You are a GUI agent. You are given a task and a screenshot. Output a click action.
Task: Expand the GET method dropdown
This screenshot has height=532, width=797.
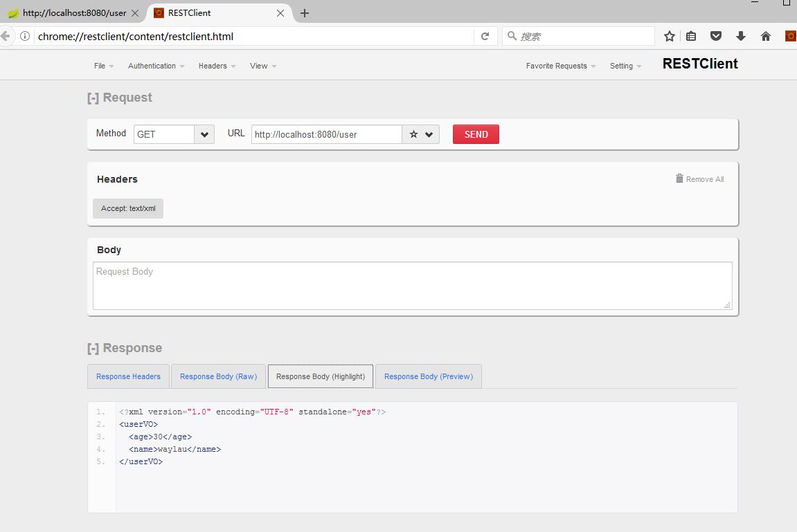[x=204, y=134]
